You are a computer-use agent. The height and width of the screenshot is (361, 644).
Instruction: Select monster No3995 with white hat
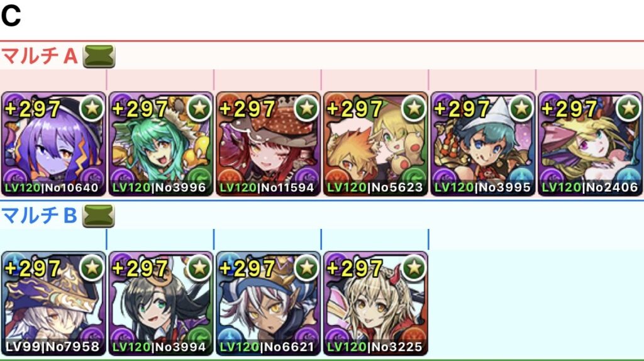pos(483,144)
